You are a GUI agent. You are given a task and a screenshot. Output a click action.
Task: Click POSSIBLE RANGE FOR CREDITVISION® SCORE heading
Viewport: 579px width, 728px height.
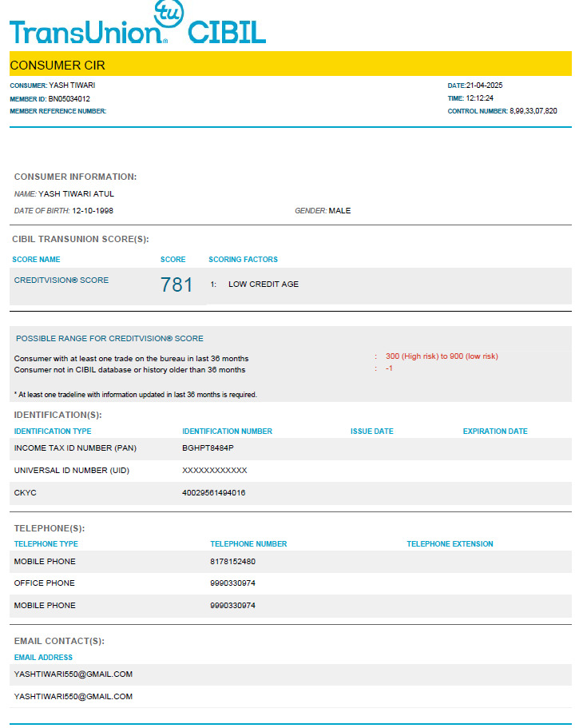click(x=109, y=339)
